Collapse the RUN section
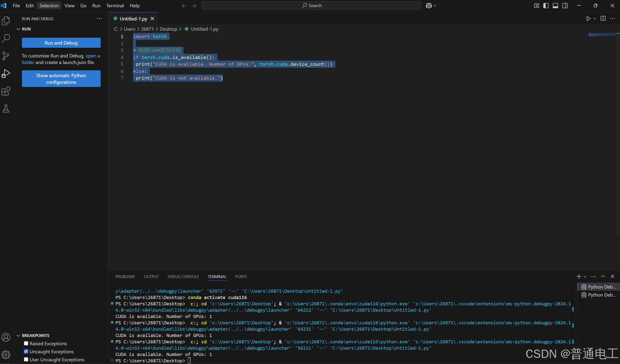The image size is (620, 364). click(18, 29)
